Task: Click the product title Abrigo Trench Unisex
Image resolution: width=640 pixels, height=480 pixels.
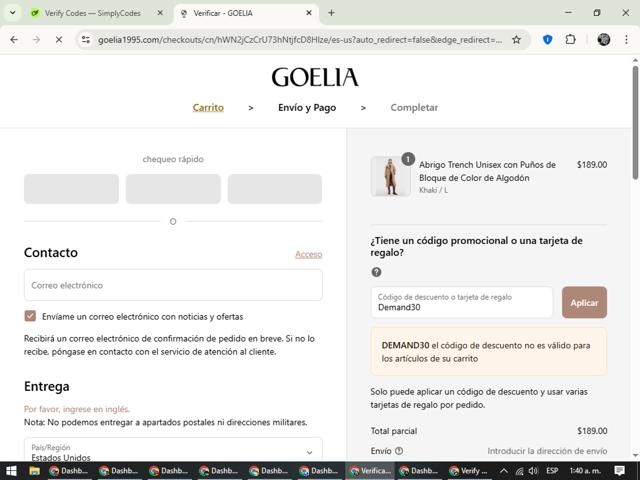Action: [487, 171]
